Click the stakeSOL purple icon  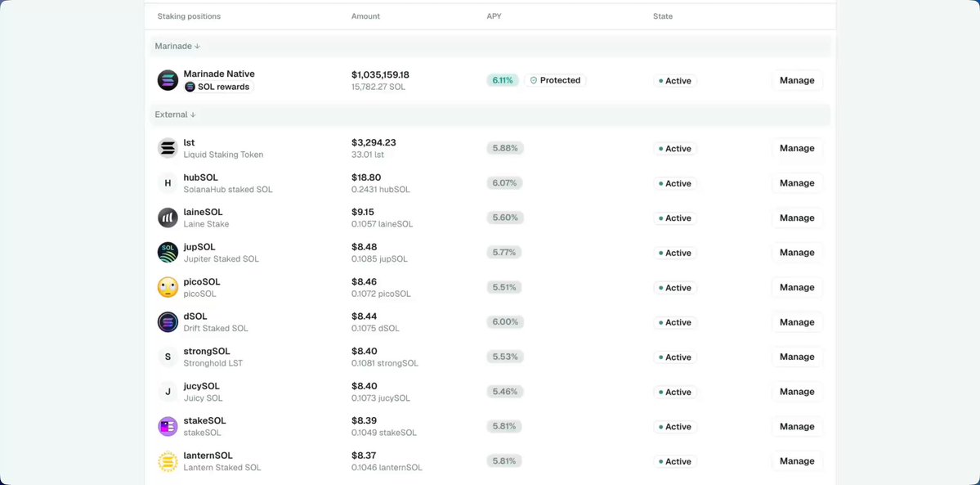tap(168, 426)
